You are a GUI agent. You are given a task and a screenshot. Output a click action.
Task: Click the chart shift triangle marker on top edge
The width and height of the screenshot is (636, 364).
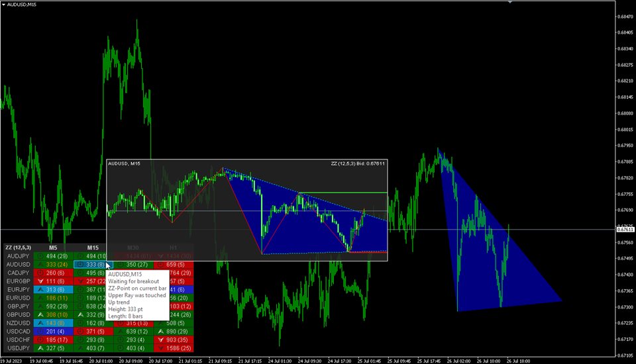(510, 2)
